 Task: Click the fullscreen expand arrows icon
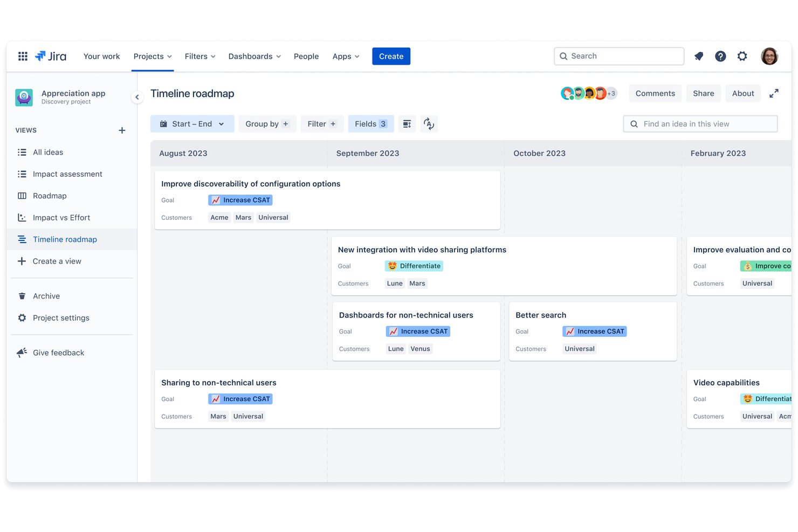774,93
